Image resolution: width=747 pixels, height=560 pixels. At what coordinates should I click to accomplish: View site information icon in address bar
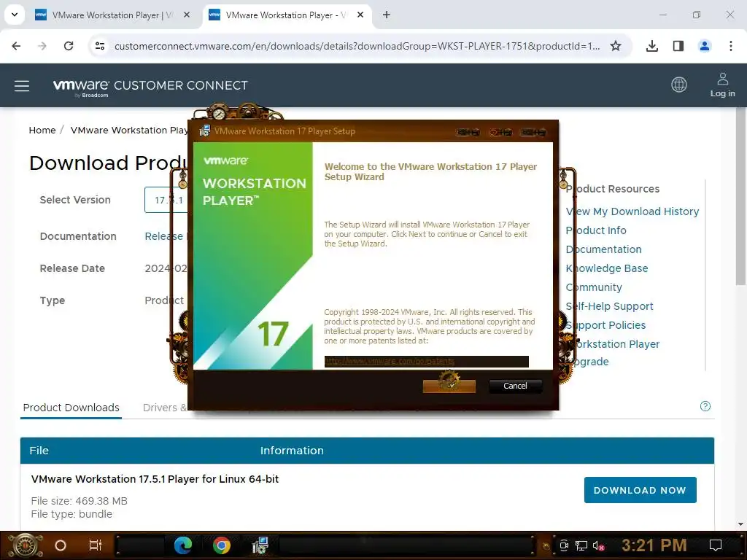click(100, 46)
